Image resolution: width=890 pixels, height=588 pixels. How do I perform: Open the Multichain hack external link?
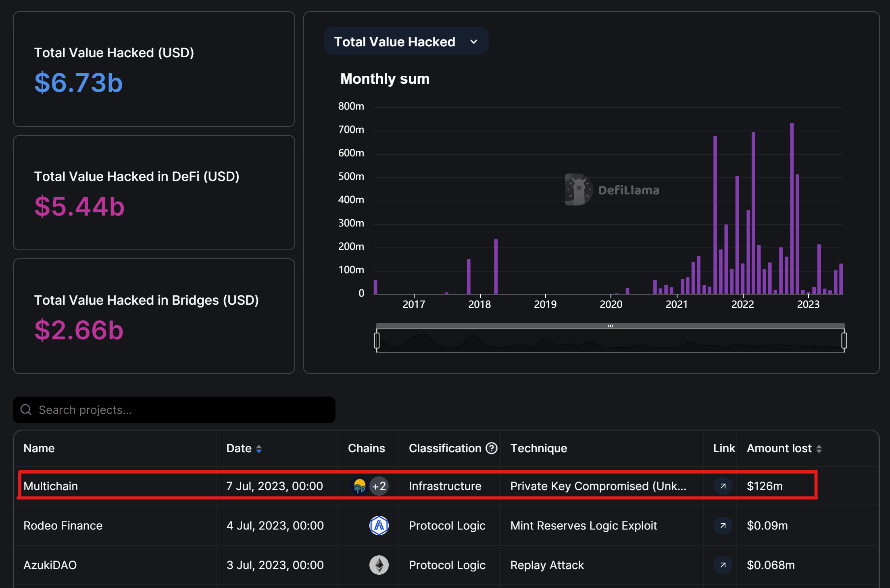pos(723,486)
